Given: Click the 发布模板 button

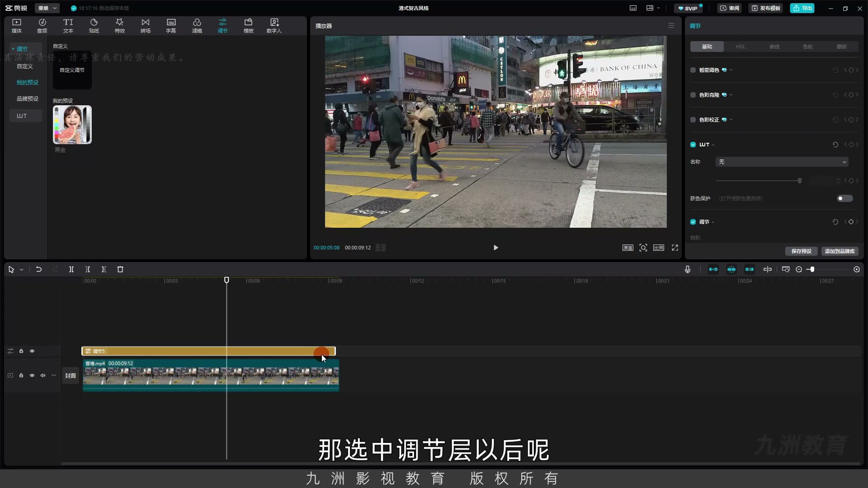Looking at the screenshot, I should (x=766, y=8).
